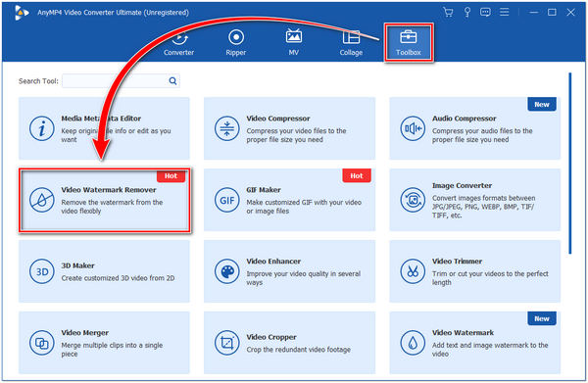Click 'Remove the watermark from the' description
This screenshot has width=588, height=383.
tap(112, 203)
